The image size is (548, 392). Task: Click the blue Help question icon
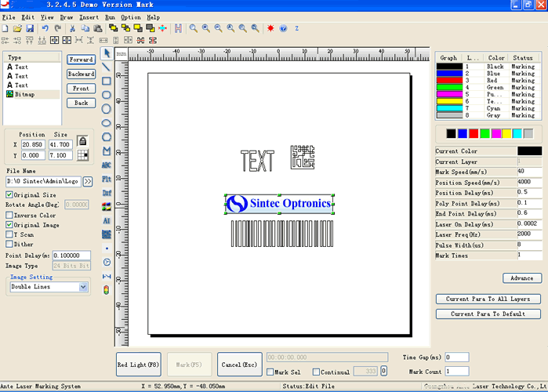[x=284, y=28]
